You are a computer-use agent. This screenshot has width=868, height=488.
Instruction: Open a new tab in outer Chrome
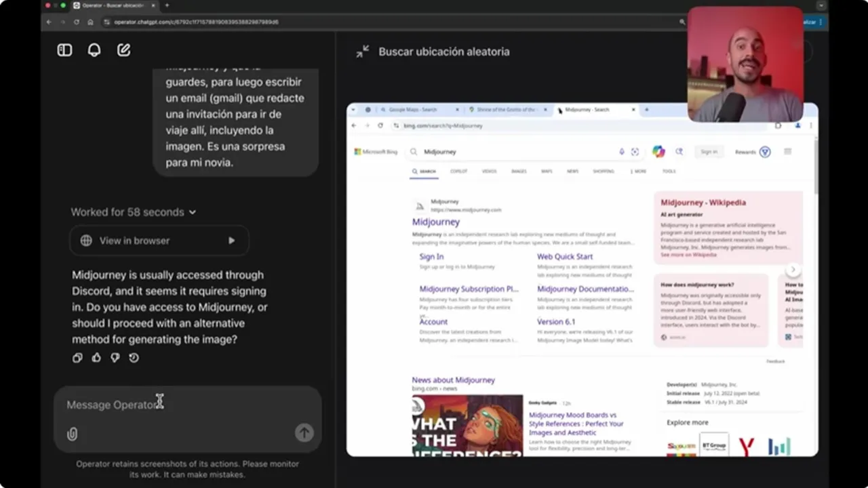click(167, 5)
